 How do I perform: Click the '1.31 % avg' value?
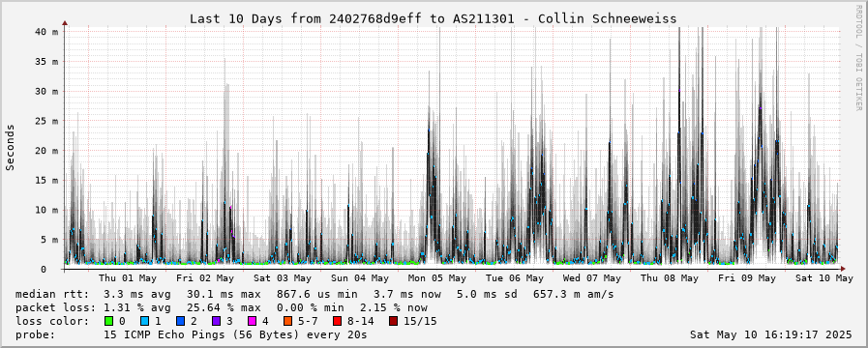click(136, 307)
